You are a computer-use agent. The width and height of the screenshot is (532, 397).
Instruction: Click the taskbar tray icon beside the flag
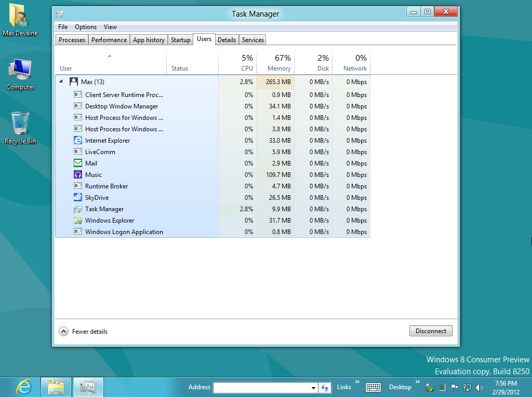(442, 387)
